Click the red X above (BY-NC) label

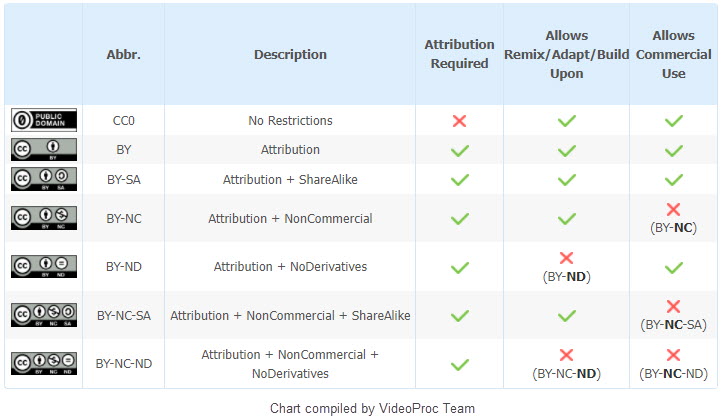(673, 210)
